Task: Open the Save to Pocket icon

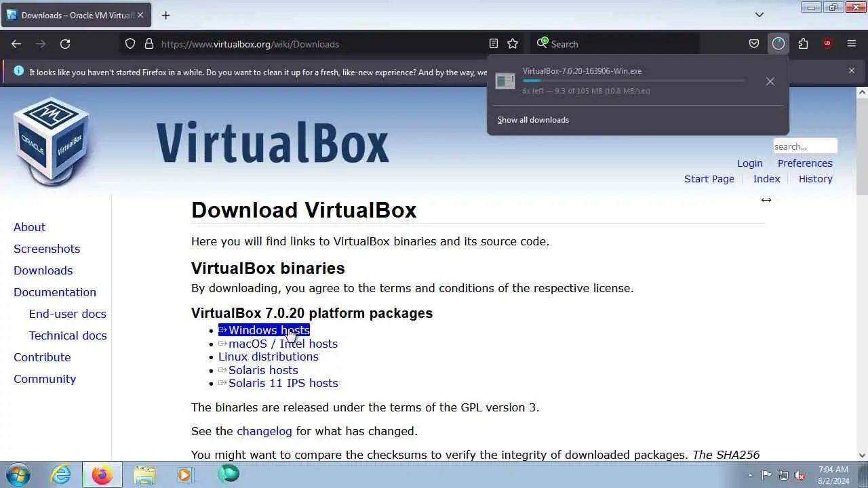Action: pos(754,44)
